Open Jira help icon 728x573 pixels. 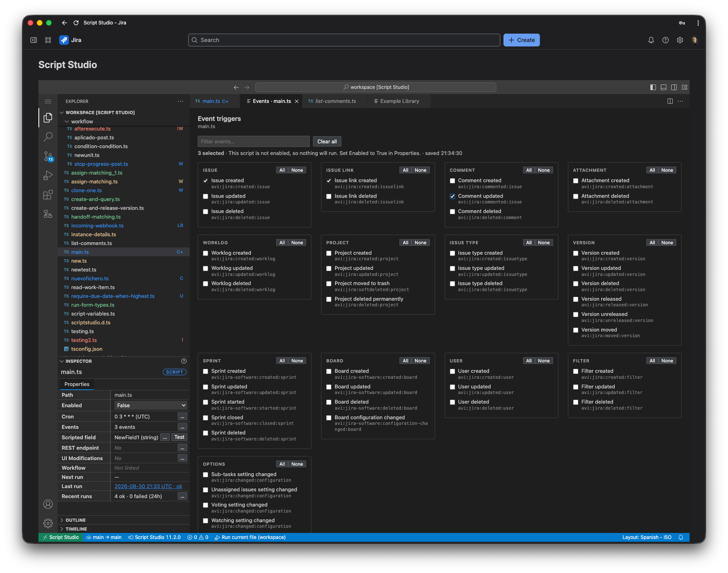click(x=666, y=40)
